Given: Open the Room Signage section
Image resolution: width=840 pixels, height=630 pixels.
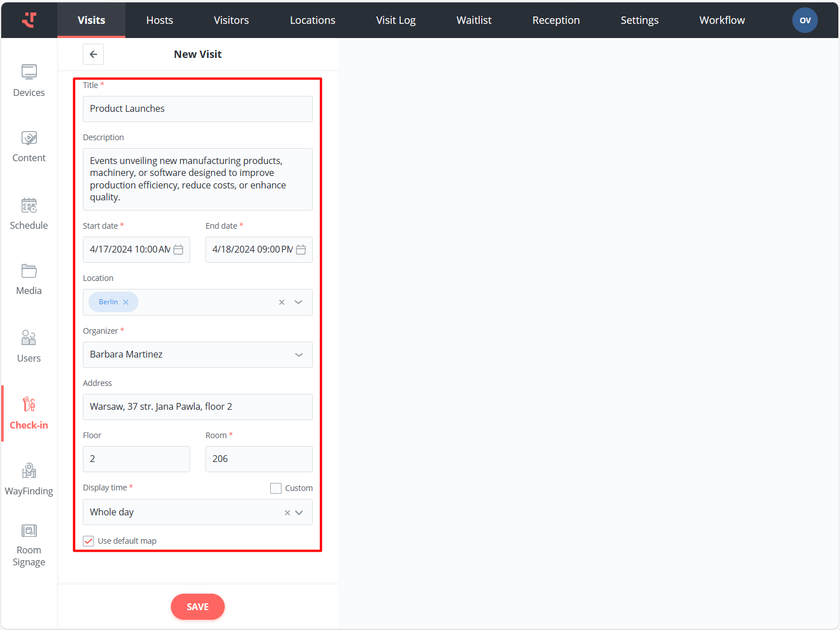Looking at the screenshot, I should 29,545.
